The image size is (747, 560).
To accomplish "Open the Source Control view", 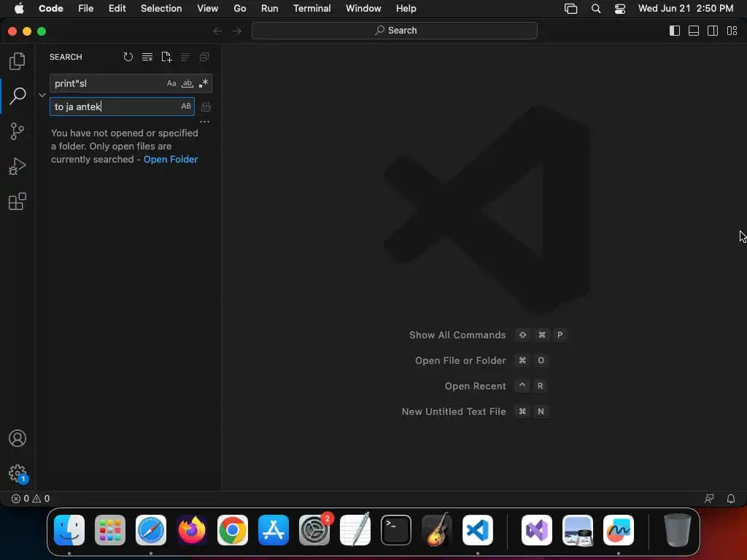I will pos(18,131).
